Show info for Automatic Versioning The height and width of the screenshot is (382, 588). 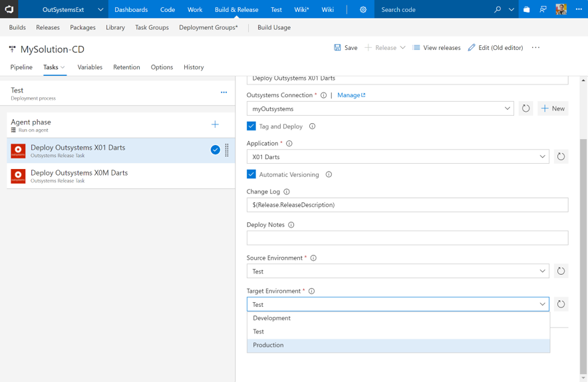click(329, 174)
